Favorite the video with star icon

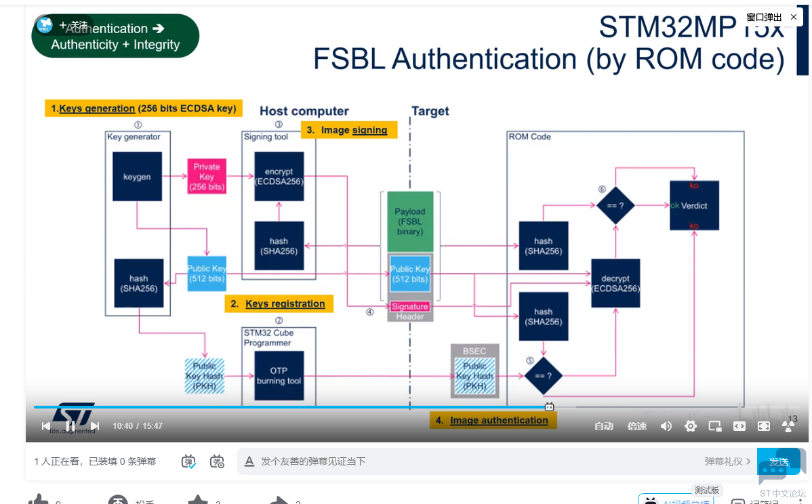click(197, 499)
